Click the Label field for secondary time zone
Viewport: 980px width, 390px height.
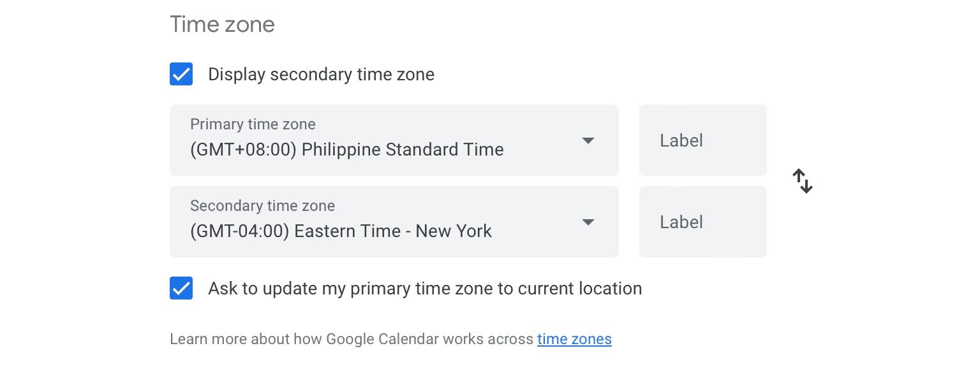702,222
